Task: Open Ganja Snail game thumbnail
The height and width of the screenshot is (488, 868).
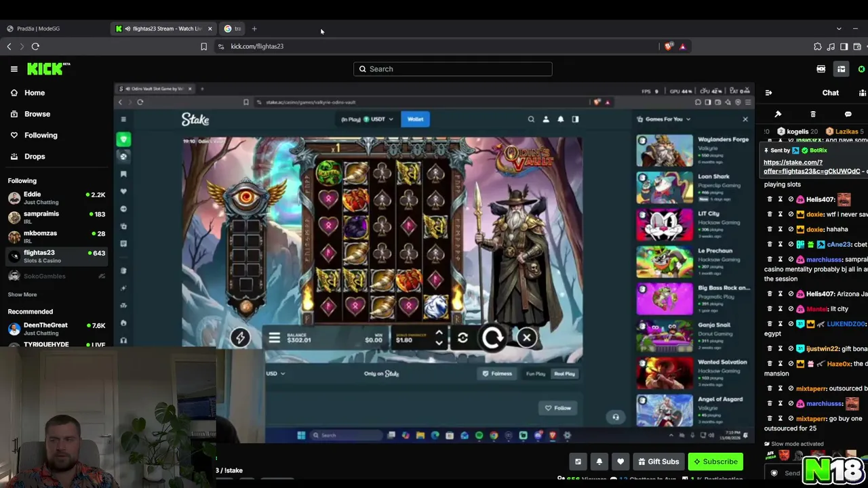Action: (x=665, y=336)
